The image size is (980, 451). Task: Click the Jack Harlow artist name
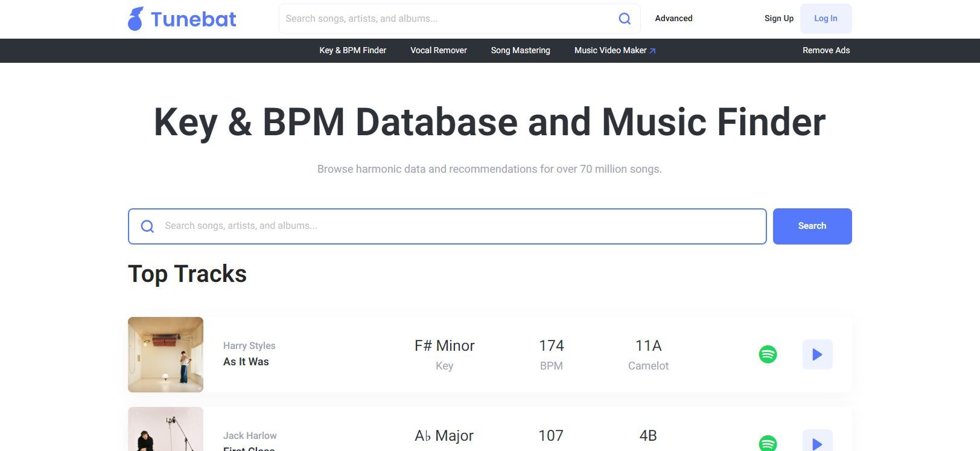tap(250, 436)
